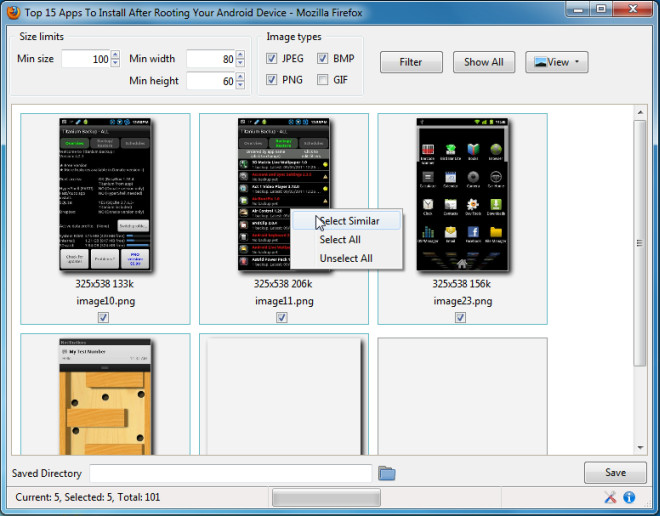660x516 pixels.
Task: Decrease Min width with down arrow
Action: click(x=240, y=63)
